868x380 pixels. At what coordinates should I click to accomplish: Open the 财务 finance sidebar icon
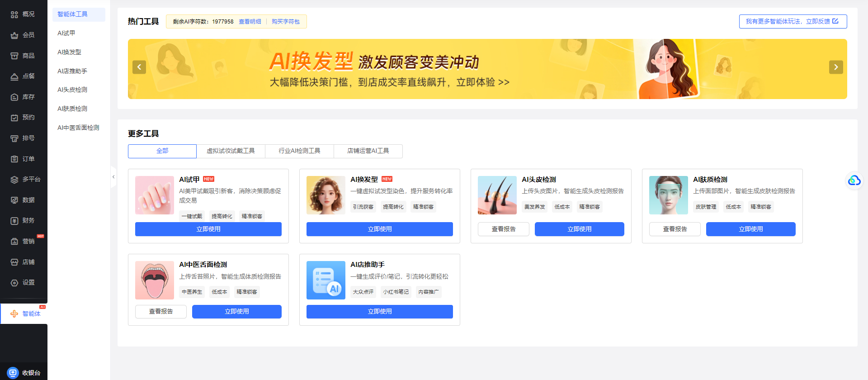[14, 221]
